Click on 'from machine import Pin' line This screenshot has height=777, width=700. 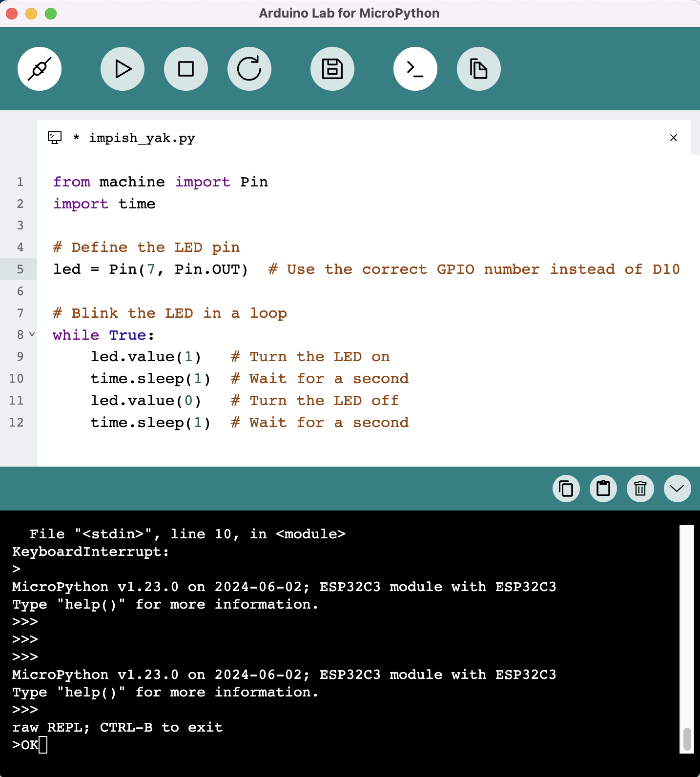[161, 182]
